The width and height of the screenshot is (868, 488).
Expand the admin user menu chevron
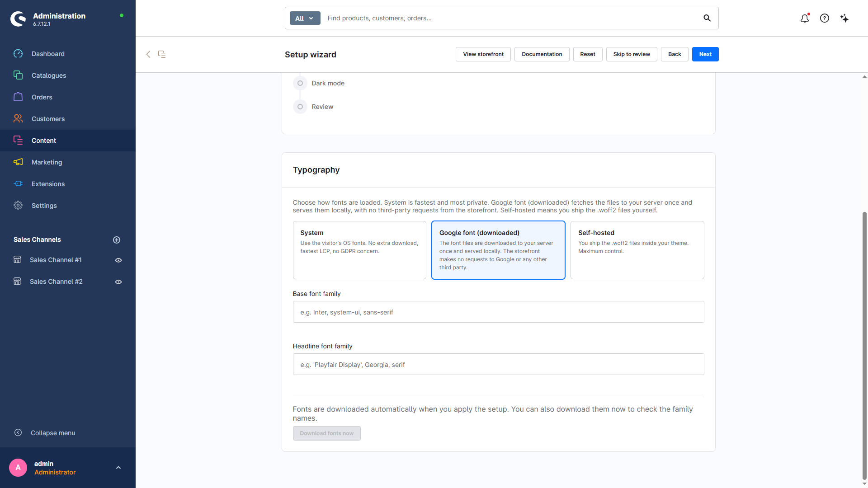coord(118,468)
